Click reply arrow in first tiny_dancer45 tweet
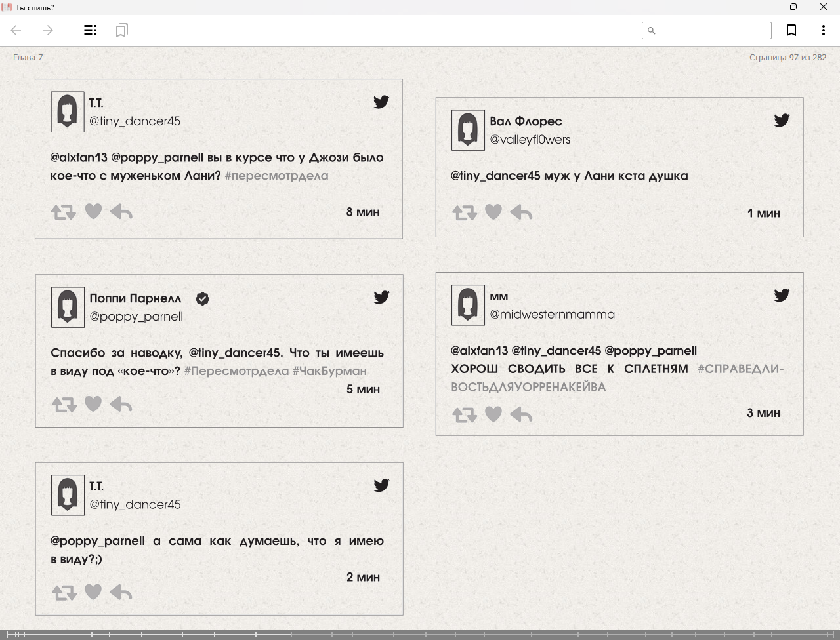Viewport: 840px width, 640px height. pyautogui.click(x=121, y=212)
